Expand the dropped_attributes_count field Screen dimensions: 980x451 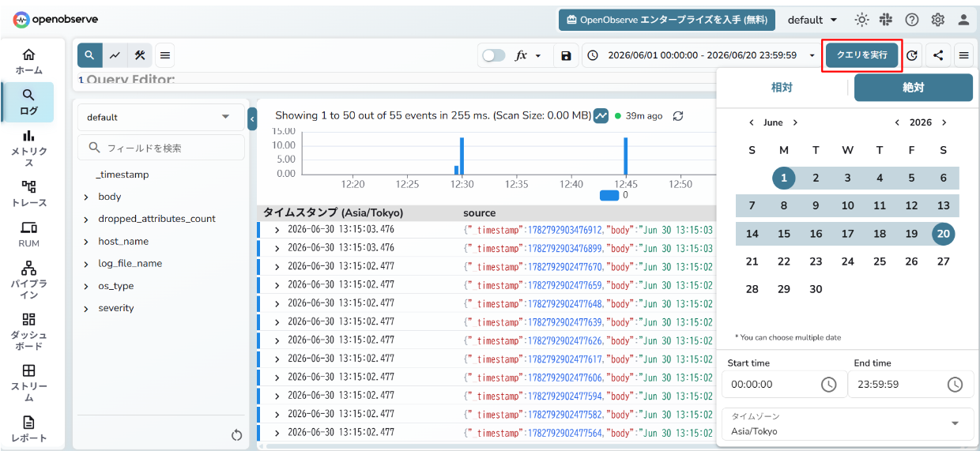click(x=86, y=219)
